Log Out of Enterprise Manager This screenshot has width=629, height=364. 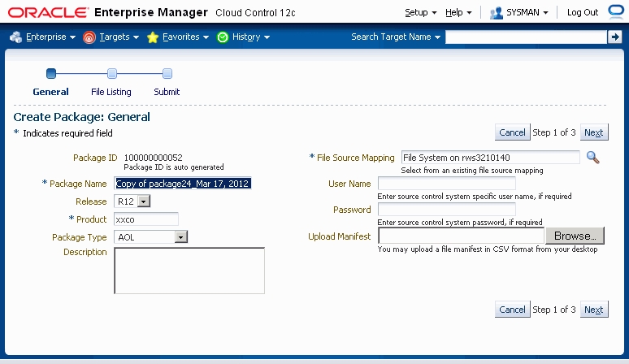pos(583,12)
